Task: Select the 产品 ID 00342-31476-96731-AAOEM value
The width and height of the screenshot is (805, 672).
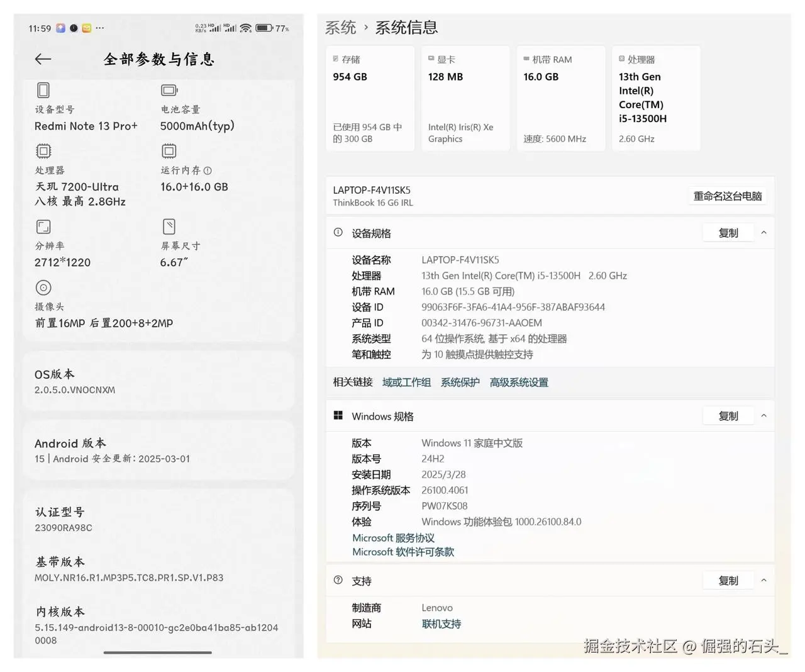Action: tap(482, 323)
